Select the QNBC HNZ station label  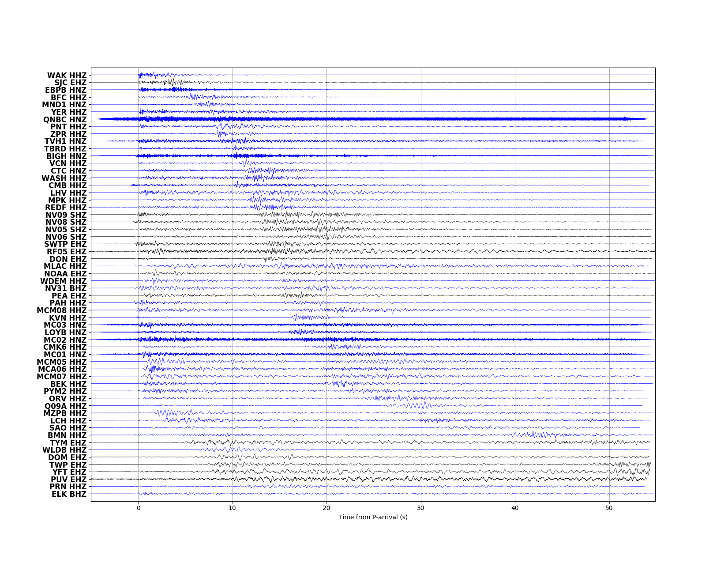tap(65, 120)
